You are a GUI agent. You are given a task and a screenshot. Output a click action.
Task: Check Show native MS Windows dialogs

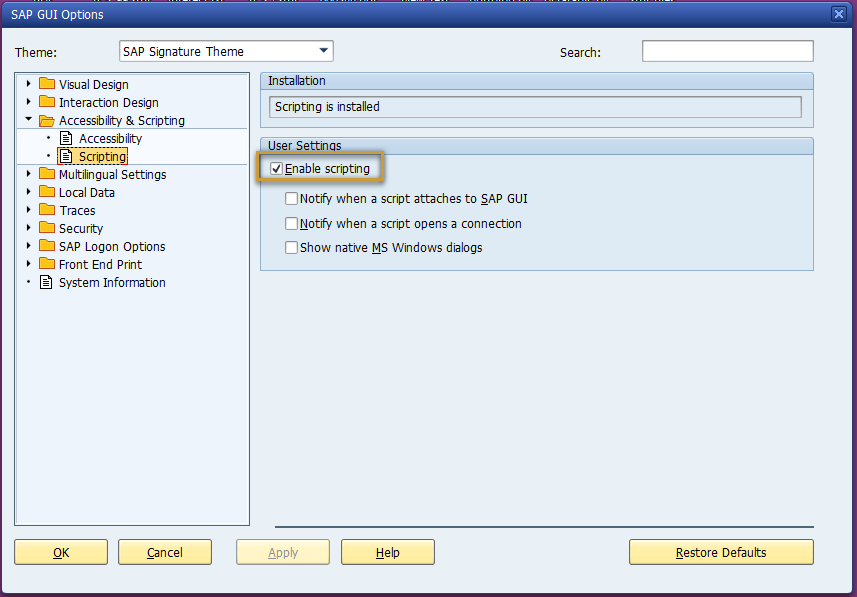tap(291, 246)
